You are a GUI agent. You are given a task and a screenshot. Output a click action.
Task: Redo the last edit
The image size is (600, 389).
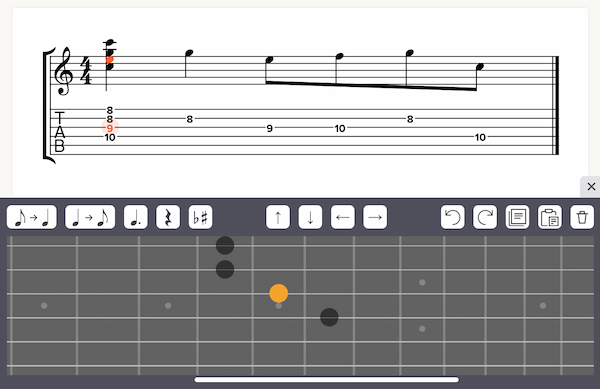(x=485, y=217)
